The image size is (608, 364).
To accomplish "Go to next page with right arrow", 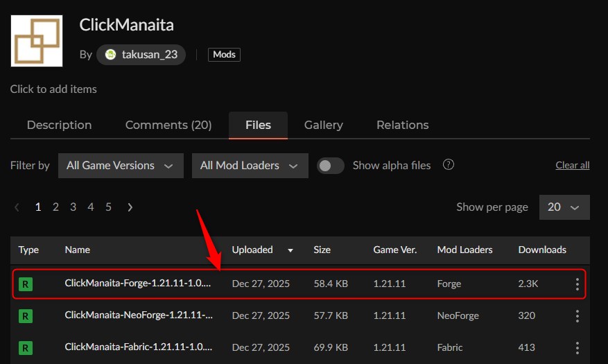I will (x=130, y=207).
